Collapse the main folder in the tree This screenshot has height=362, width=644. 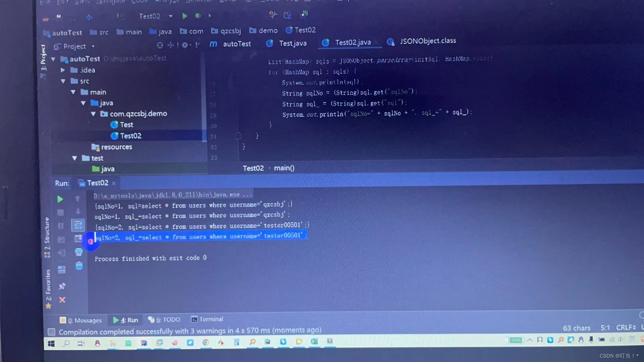(73, 92)
